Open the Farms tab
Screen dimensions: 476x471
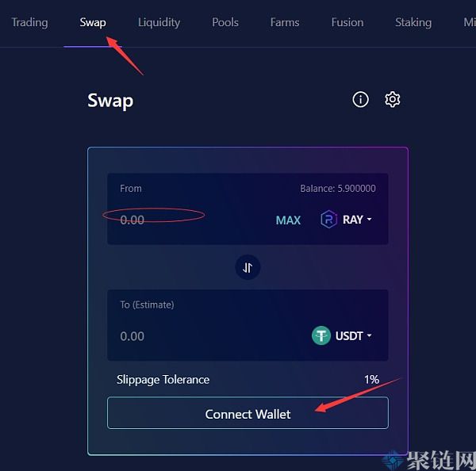(x=285, y=22)
